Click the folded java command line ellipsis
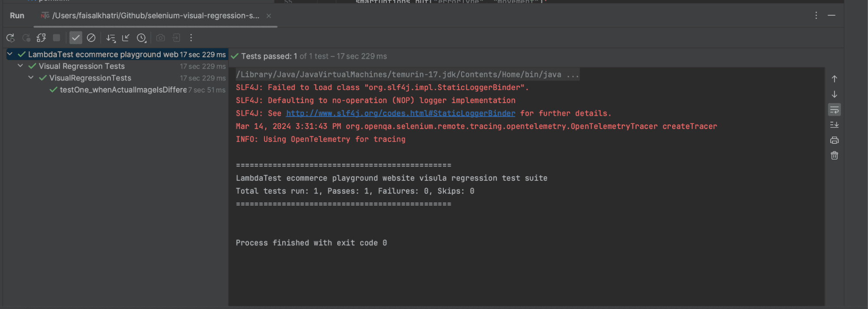 click(x=573, y=75)
